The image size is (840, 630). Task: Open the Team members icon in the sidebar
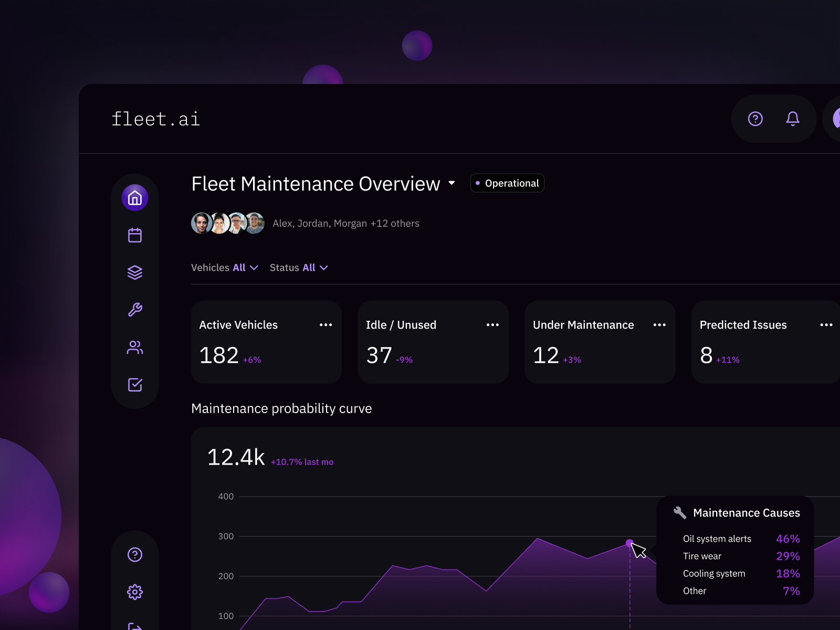click(x=135, y=347)
